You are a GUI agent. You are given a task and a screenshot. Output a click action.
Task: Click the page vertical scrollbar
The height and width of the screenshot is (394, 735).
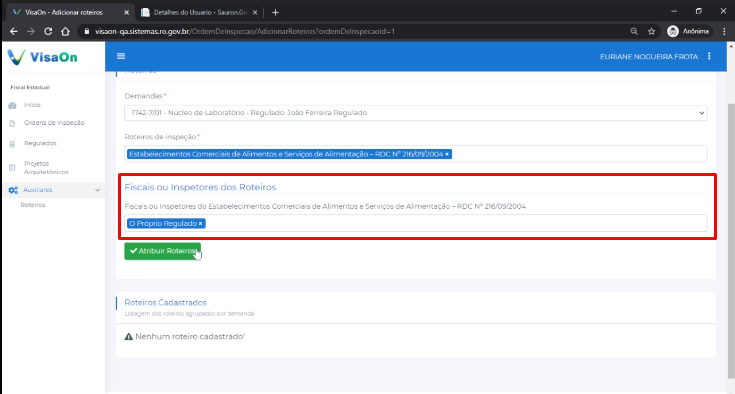[x=731, y=241]
